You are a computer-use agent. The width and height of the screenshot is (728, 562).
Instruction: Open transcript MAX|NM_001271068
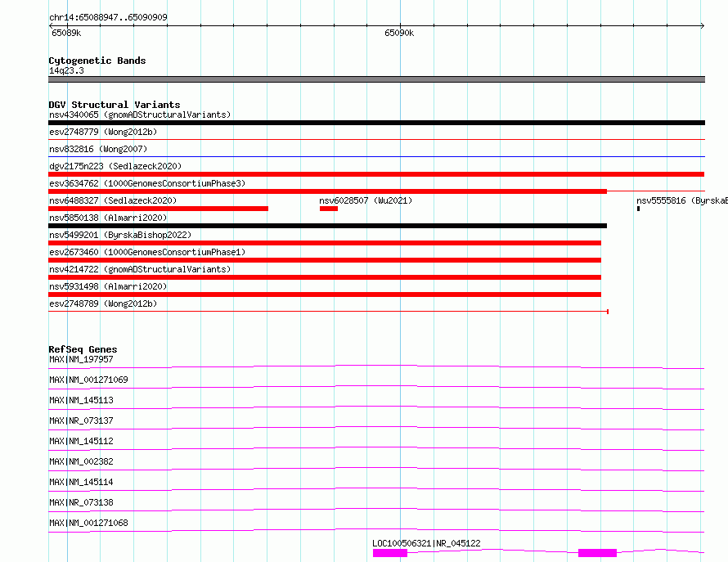coord(88,523)
